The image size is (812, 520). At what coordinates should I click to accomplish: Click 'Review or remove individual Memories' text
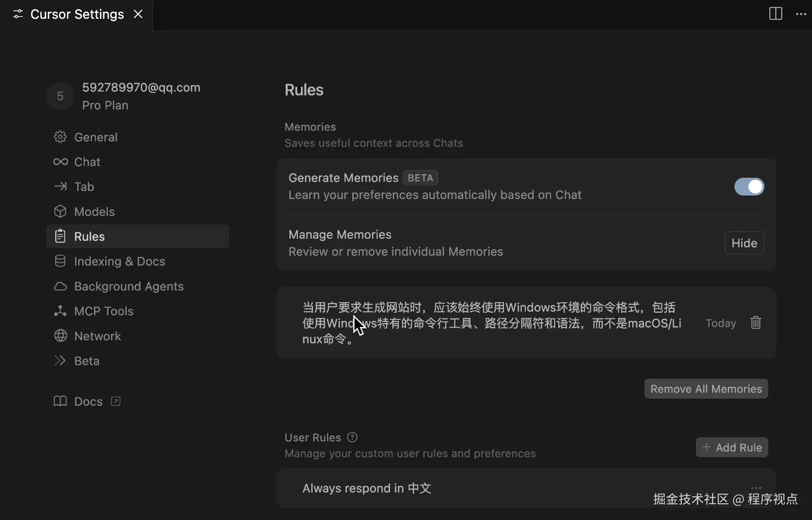pyautogui.click(x=396, y=252)
